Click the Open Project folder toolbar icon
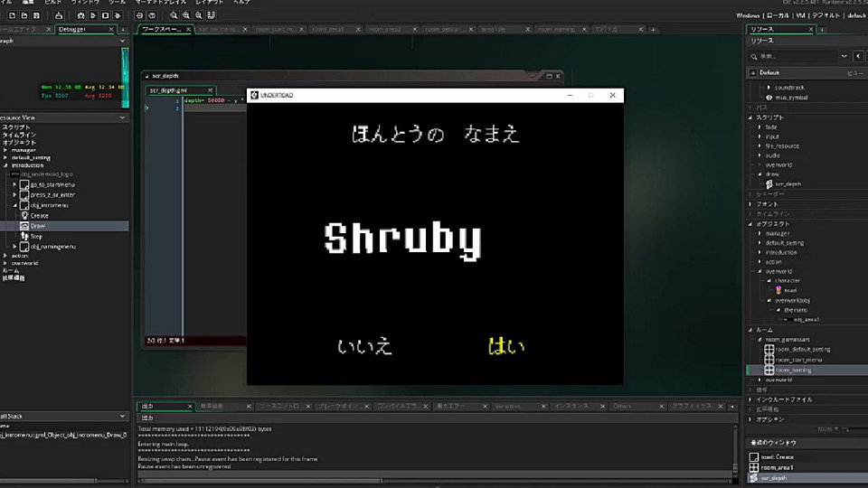The height and width of the screenshot is (488, 868). point(24,15)
